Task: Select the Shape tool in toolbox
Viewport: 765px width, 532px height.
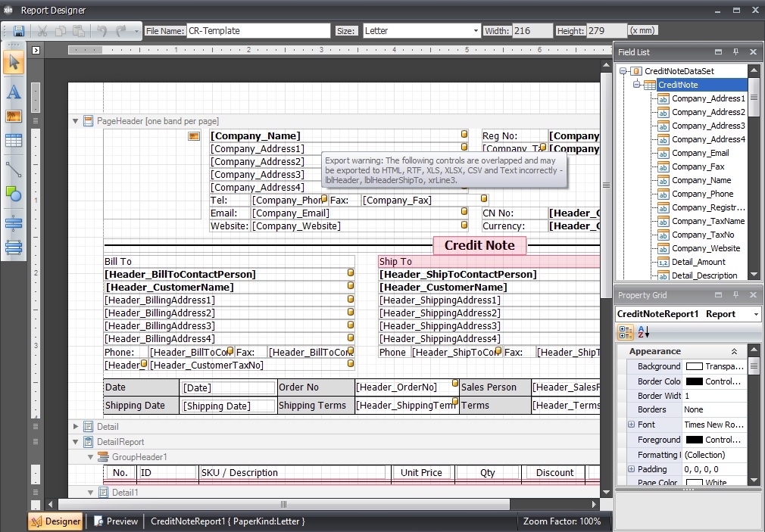Action: click(x=14, y=194)
